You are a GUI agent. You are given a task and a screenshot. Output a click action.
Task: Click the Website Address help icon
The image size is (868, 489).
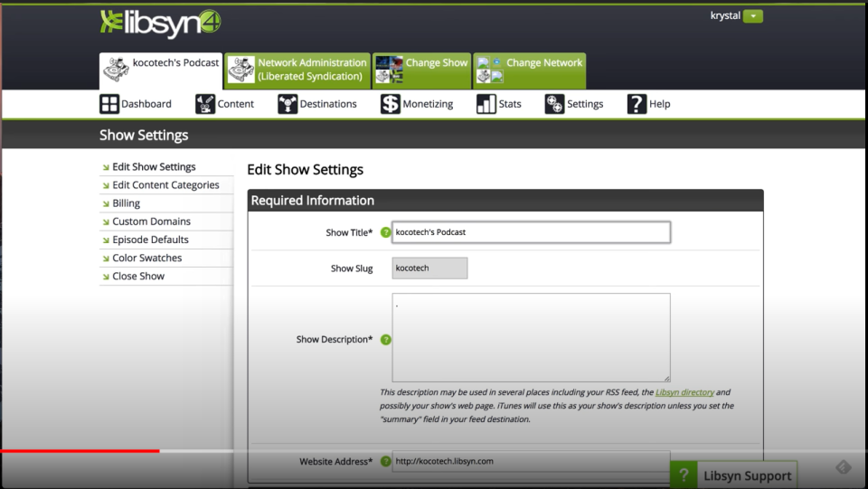point(386,461)
